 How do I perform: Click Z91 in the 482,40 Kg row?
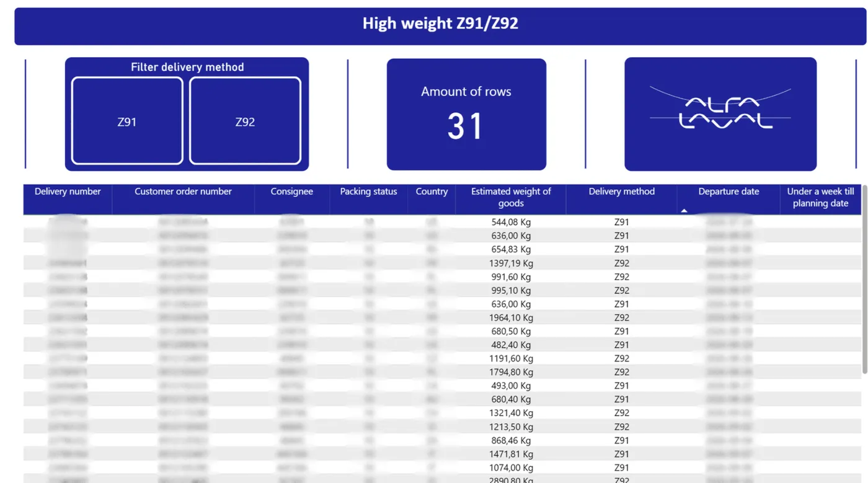coord(621,345)
